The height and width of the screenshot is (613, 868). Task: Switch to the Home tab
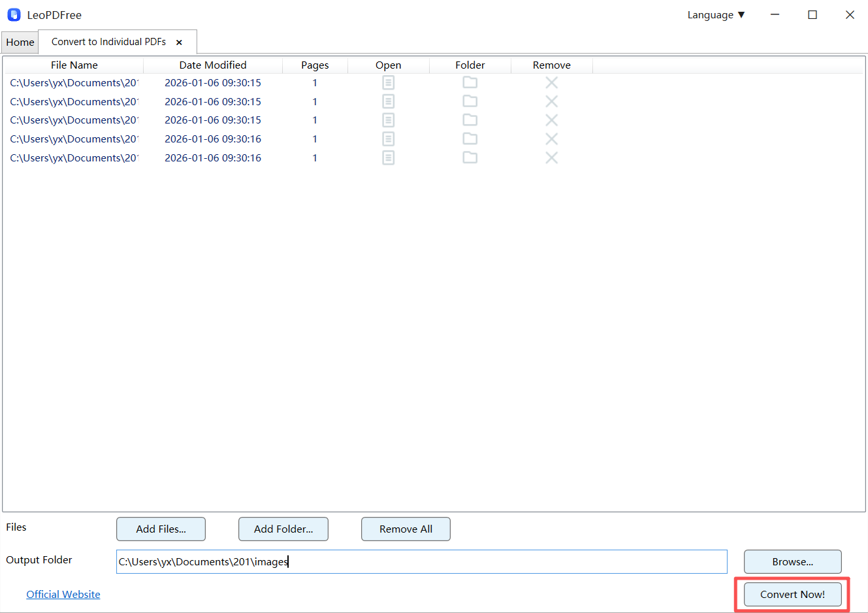pos(20,42)
